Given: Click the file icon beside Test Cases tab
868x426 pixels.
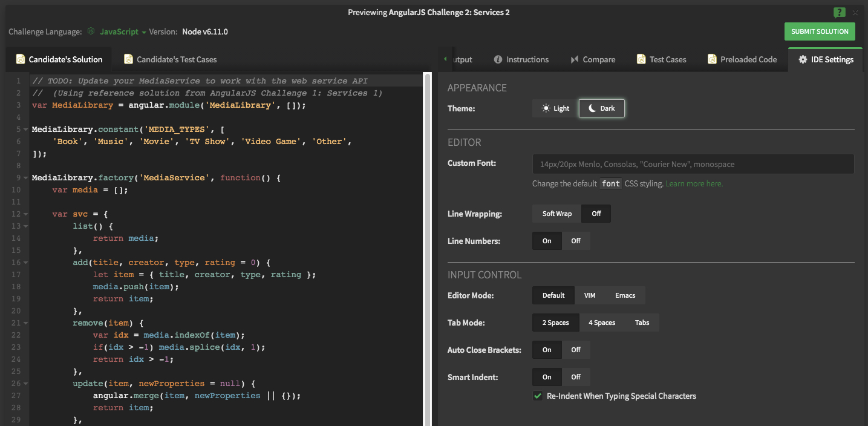Looking at the screenshot, I should [641, 59].
